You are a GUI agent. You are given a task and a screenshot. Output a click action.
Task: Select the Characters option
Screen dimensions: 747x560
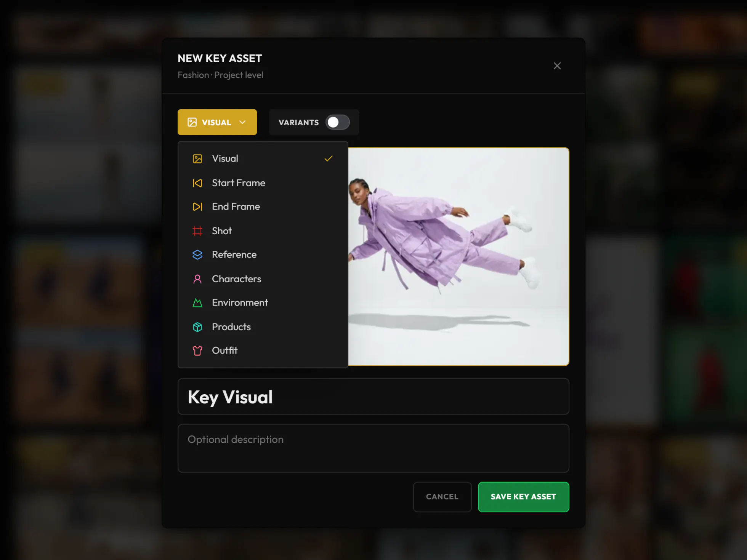263,279
